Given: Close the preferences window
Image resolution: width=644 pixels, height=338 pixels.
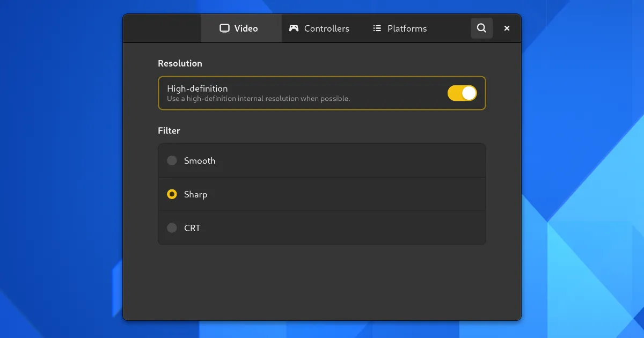Looking at the screenshot, I should click(x=507, y=28).
